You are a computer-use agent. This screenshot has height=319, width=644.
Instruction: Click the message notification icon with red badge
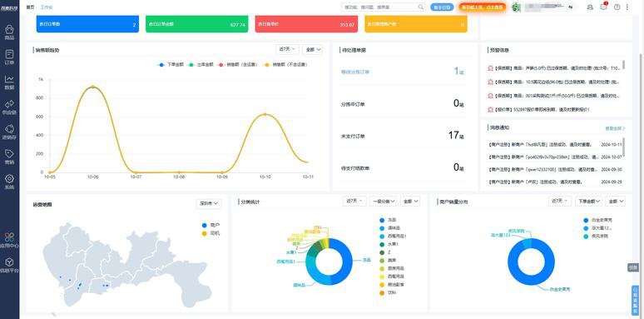(603, 7)
